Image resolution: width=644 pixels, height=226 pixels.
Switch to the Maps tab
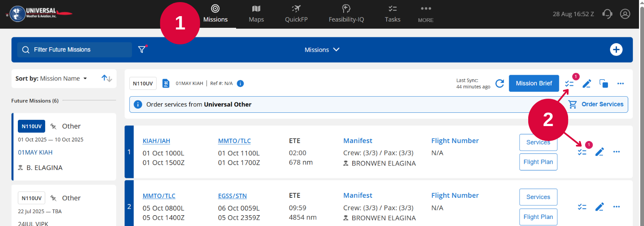256,14
